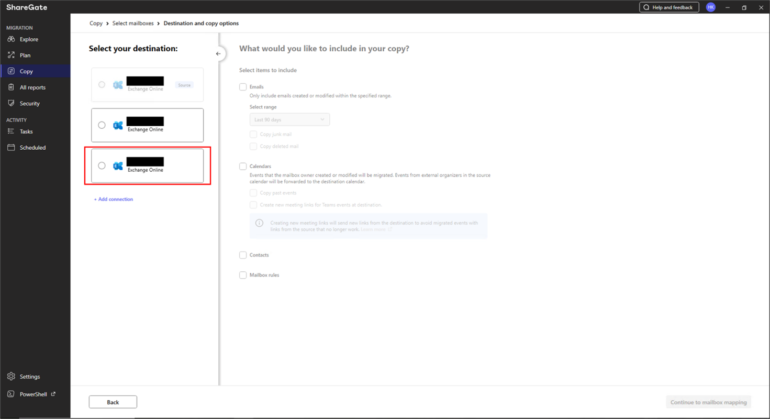
Task: Click the Add connection link
Action: pyautogui.click(x=113, y=199)
